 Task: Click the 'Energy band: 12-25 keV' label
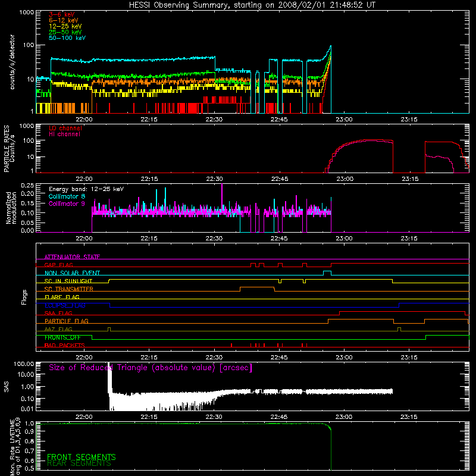86,189
